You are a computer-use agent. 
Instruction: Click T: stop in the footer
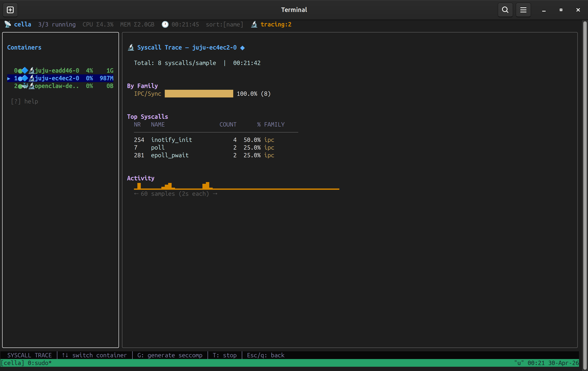point(225,355)
